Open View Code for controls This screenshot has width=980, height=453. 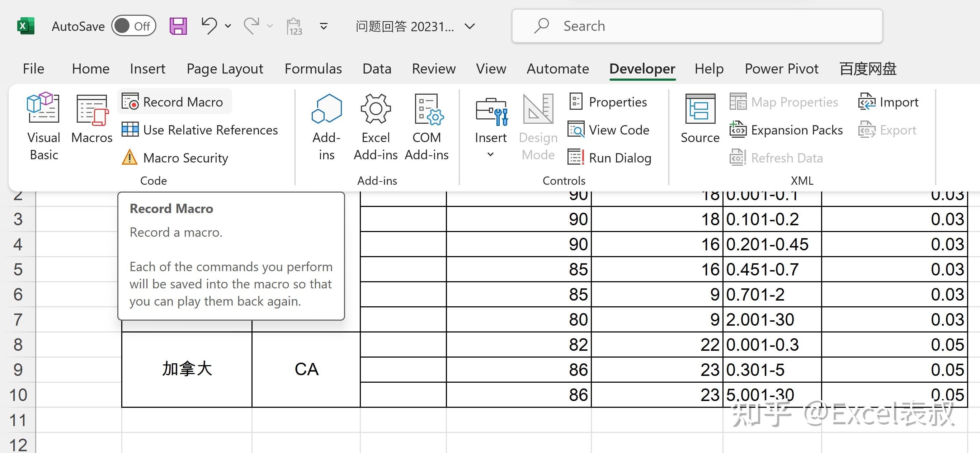tap(609, 130)
